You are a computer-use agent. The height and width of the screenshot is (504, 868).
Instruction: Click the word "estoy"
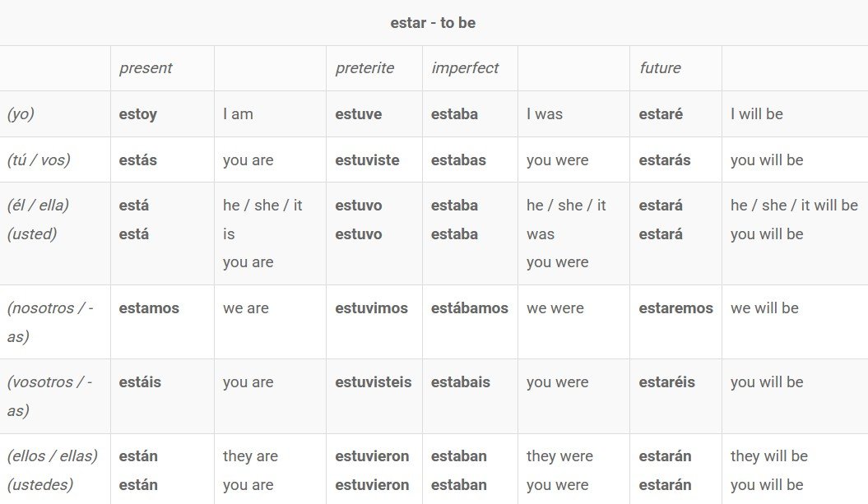[x=137, y=114]
